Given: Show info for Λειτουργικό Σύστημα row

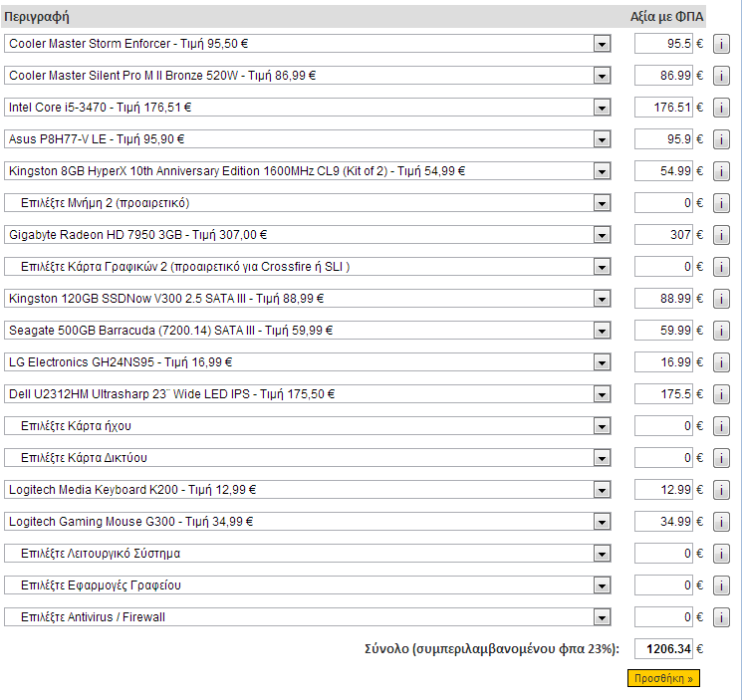Looking at the screenshot, I should (721, 554).
